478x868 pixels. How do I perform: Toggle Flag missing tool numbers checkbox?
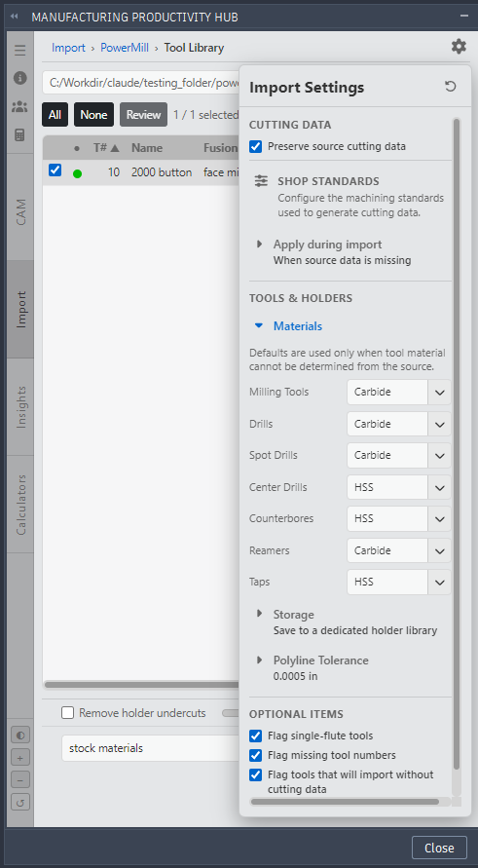256,755
